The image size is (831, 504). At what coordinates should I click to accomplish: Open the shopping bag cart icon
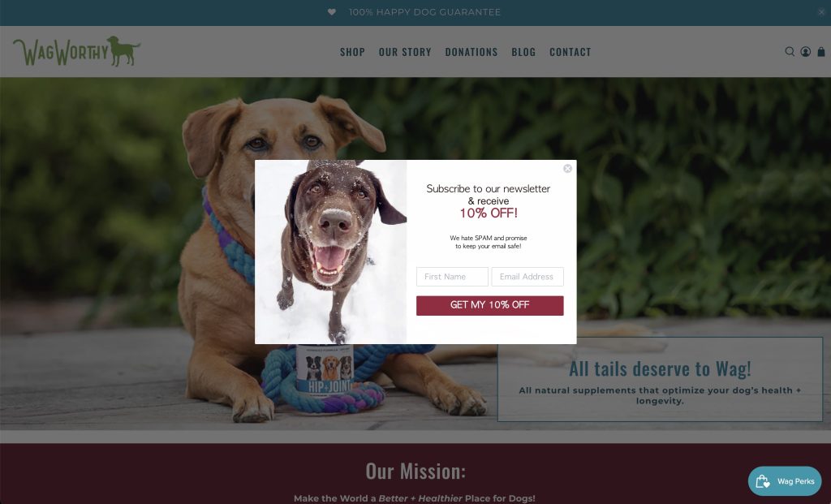pos(821,51)
